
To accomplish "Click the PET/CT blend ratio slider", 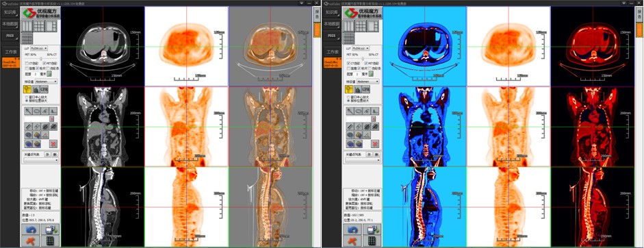I will 41,58.
